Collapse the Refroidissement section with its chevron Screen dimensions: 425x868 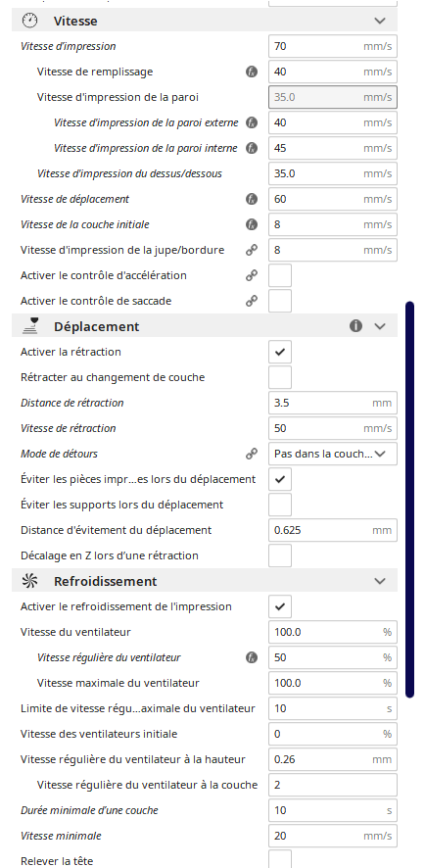point(380,581)
